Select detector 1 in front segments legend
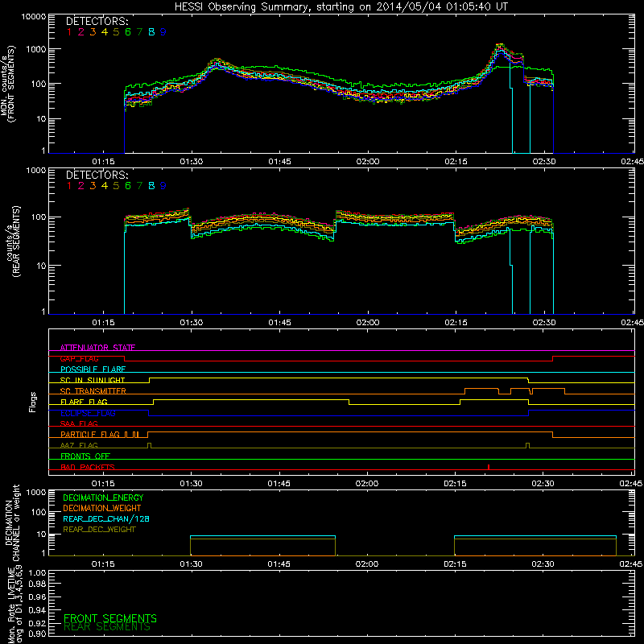 (x=69, y=32)
